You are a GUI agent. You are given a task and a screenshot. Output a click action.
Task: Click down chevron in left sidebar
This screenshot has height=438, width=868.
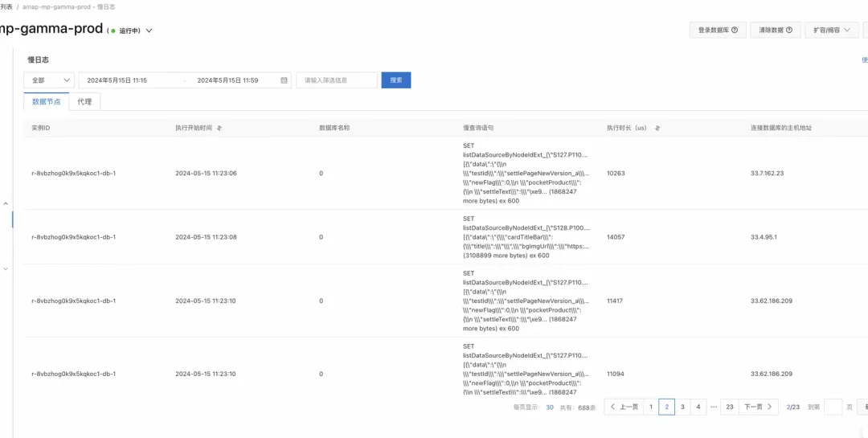coord(6,269)
